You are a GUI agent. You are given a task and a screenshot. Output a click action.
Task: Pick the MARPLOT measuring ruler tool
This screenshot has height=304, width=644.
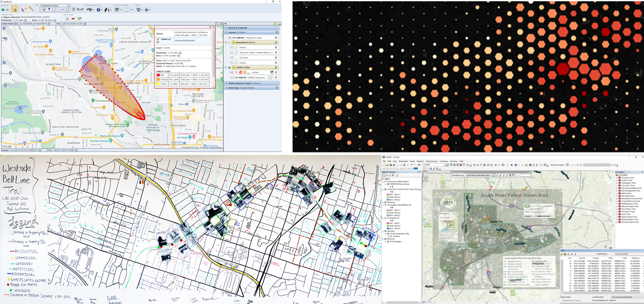pos(31,9)
